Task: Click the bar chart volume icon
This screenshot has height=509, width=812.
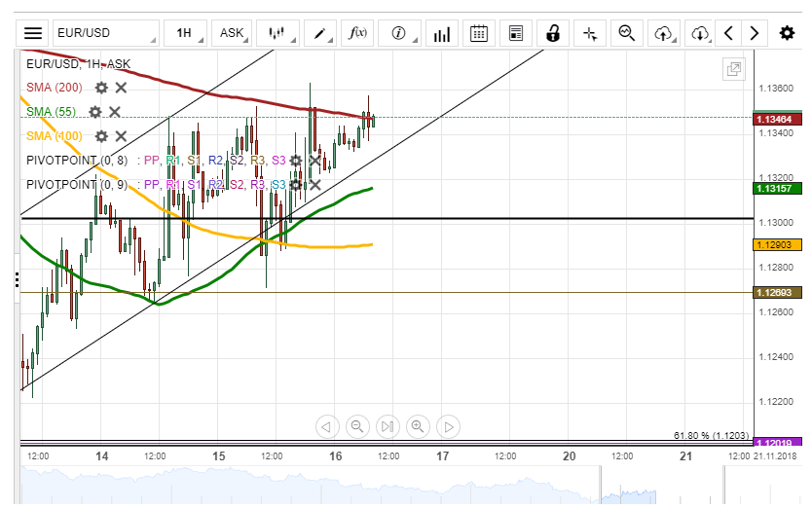Action: 442,34
